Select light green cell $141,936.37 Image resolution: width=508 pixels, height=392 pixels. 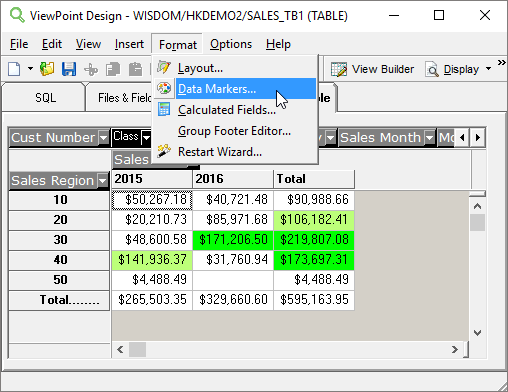pos(152,260)
